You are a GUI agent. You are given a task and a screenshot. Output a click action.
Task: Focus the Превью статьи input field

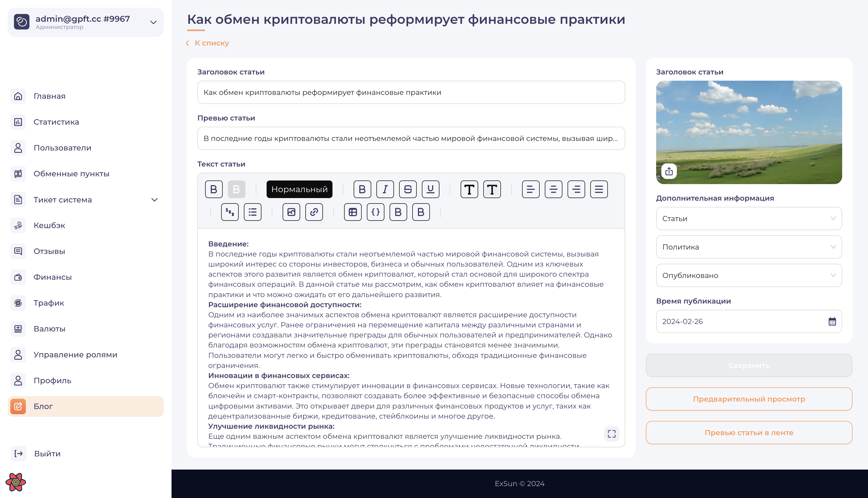(411, 139)
